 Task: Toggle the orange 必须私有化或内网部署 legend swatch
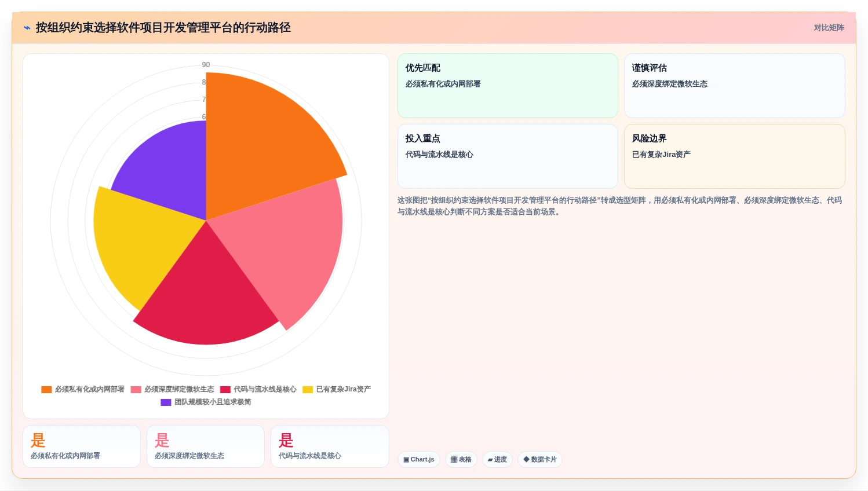(x=46, y=390)
